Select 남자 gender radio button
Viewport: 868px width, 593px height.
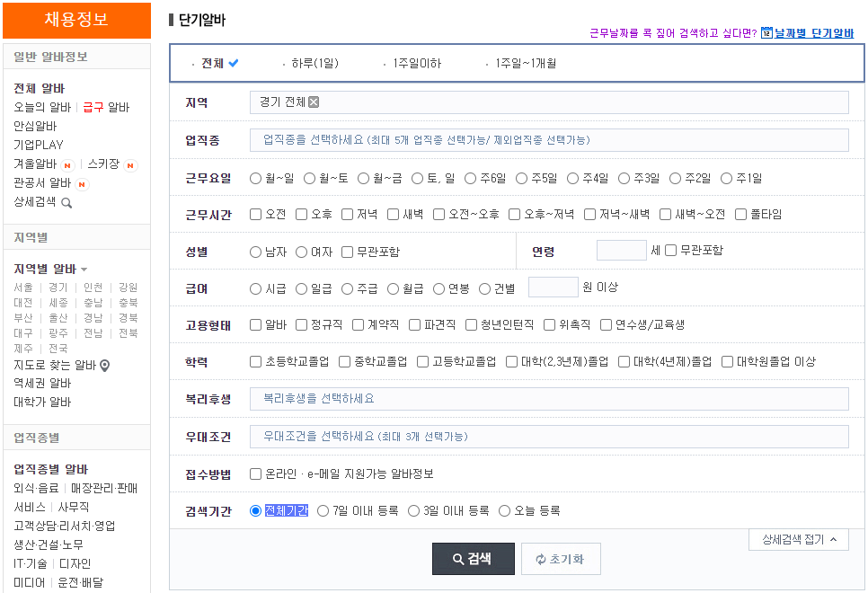click(255, 252)
